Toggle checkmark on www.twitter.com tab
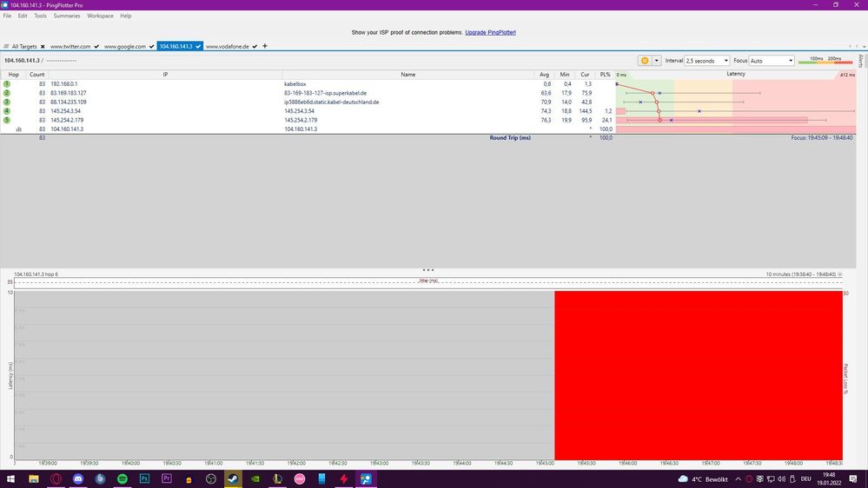 [x=96, y=47]
